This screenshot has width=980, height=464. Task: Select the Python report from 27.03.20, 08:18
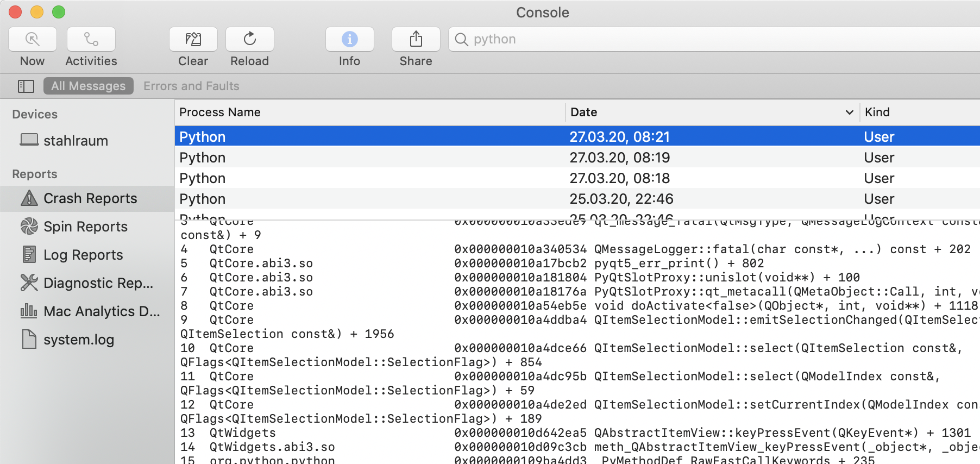pos(577,178)
